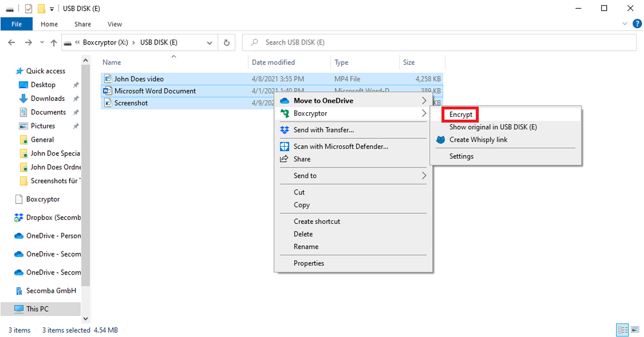This screenshot has height=337, width=644.
Task: Open the Customize Quick Access Toolbar dropdown
Action: (x=52, y=9)
